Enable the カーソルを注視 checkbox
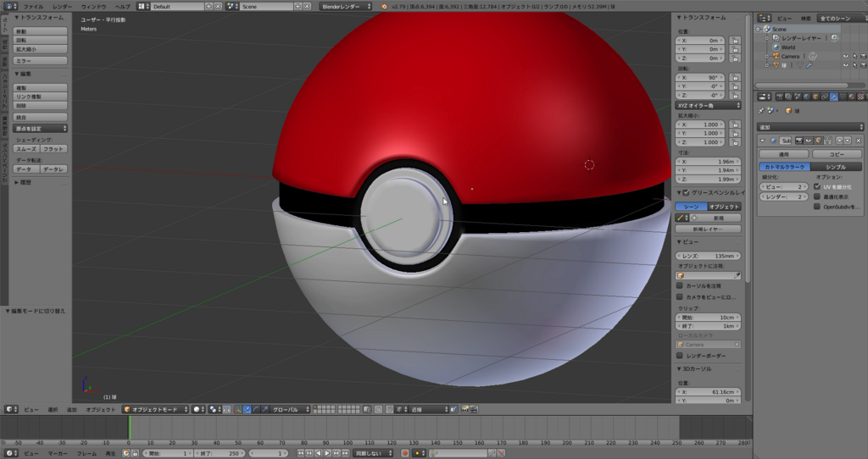 (x=680, y=286)
